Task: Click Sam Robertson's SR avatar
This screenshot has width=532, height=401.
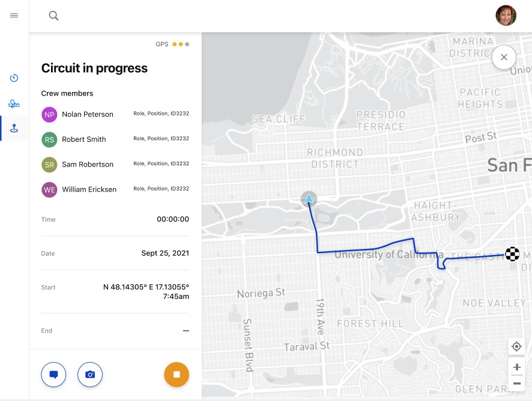Action: 49,165
